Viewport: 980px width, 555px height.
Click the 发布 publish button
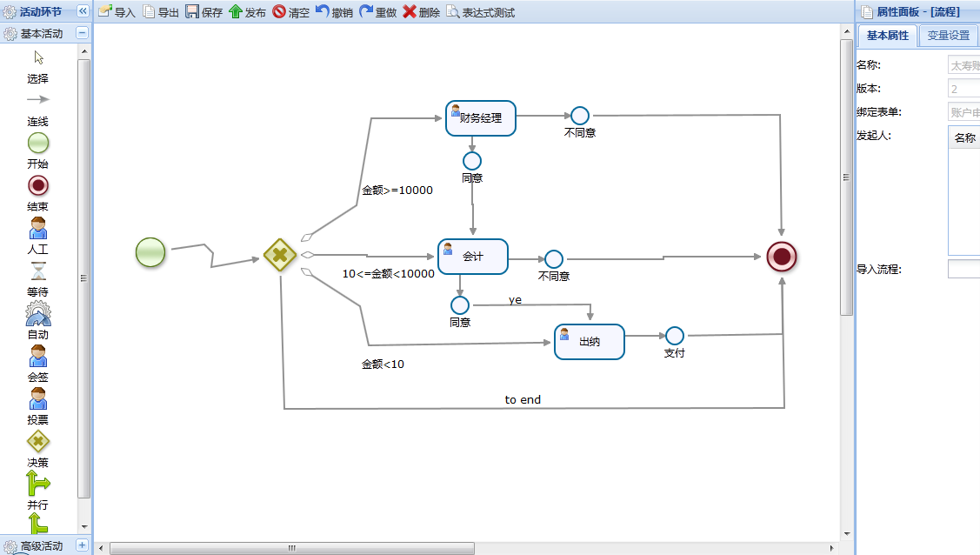(247, 12)
